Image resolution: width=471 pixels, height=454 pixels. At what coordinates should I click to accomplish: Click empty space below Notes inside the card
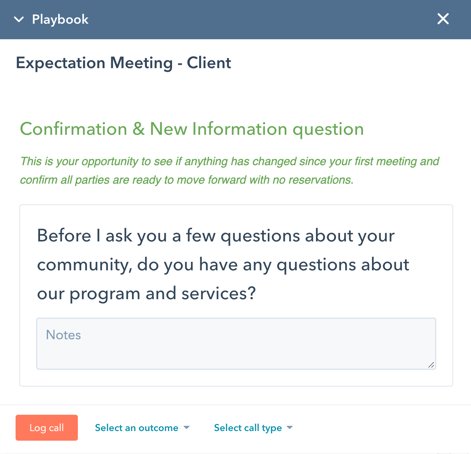236,378
